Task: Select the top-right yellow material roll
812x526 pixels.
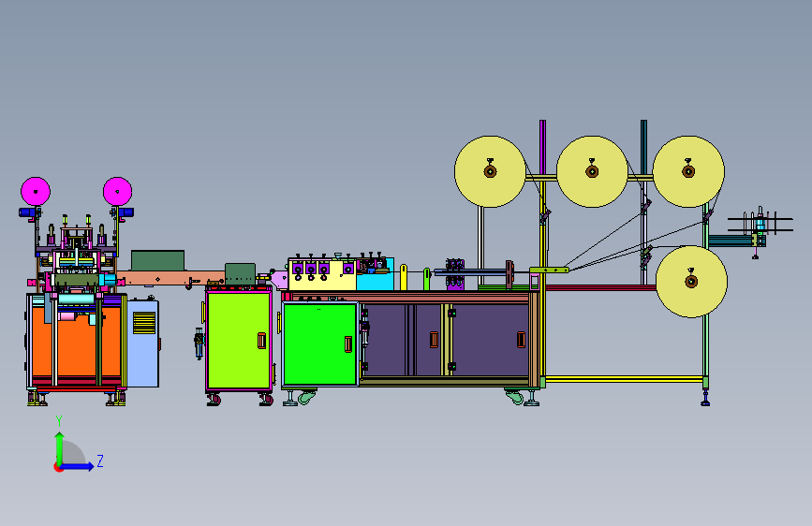Action: 688,171
